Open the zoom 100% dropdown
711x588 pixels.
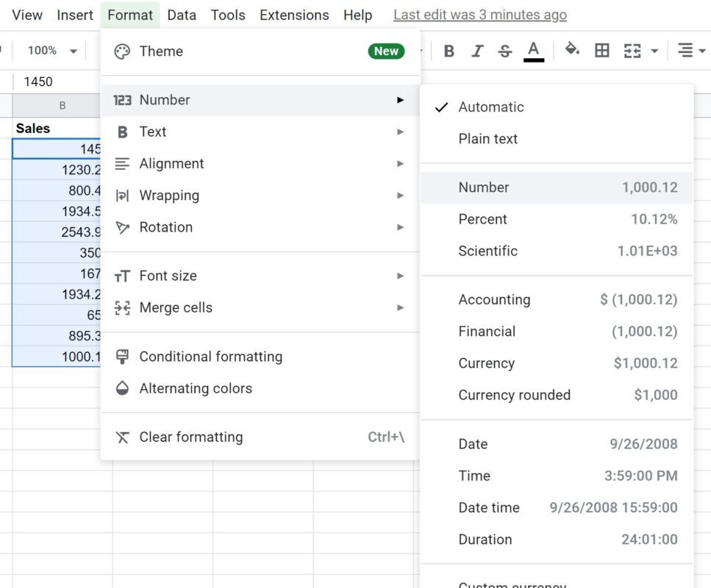[52, 50]
